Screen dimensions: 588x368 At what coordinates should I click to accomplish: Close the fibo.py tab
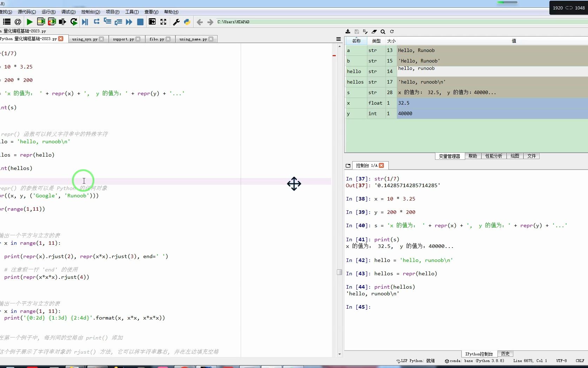pyautogui.click(x=168, y=39)
